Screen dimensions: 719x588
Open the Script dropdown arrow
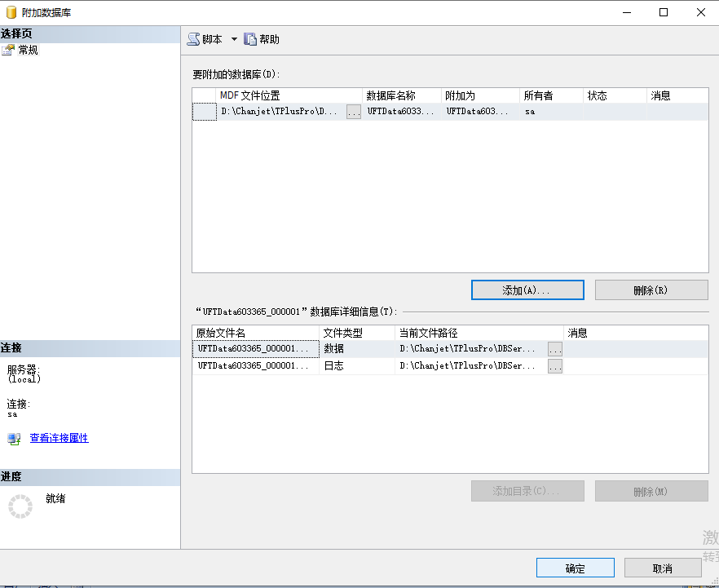click(234, 39)
